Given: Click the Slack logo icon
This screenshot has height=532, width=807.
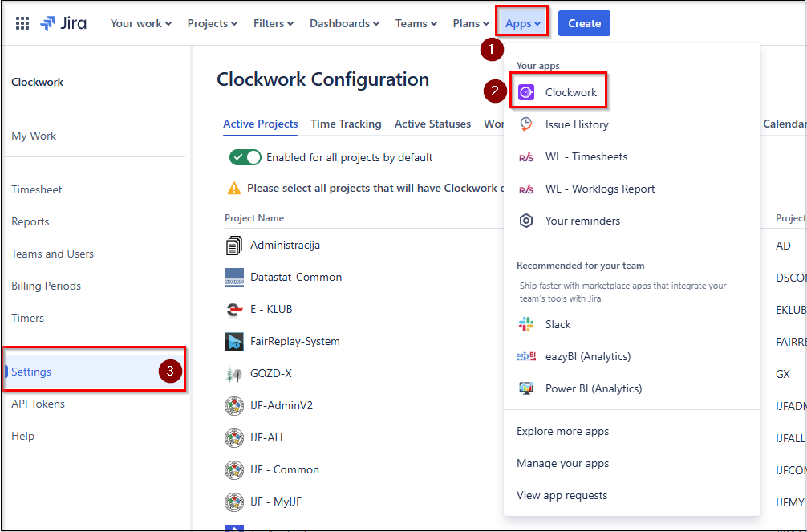Looking at the screenshot, I should pyautogui.click(x=526, y=324).
